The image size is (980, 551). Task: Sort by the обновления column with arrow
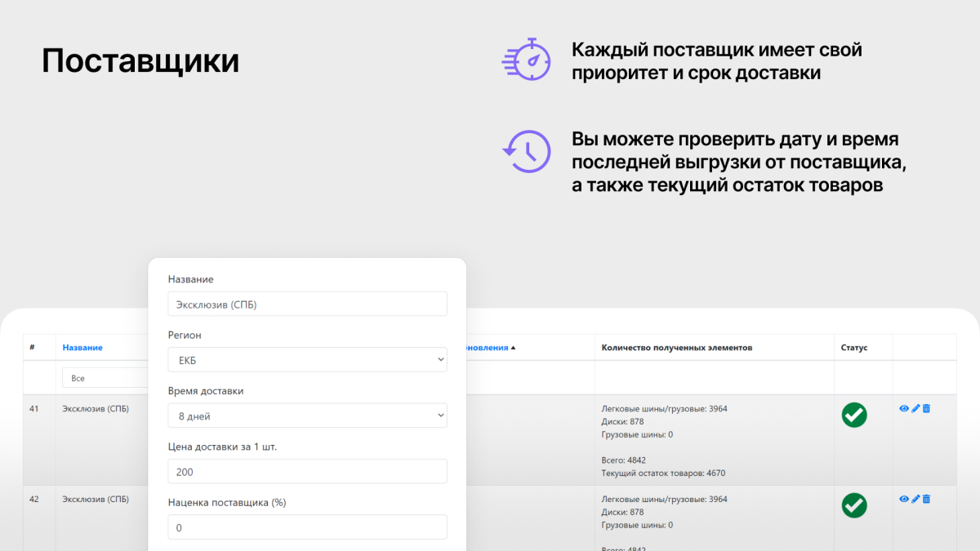click(490, 348)
